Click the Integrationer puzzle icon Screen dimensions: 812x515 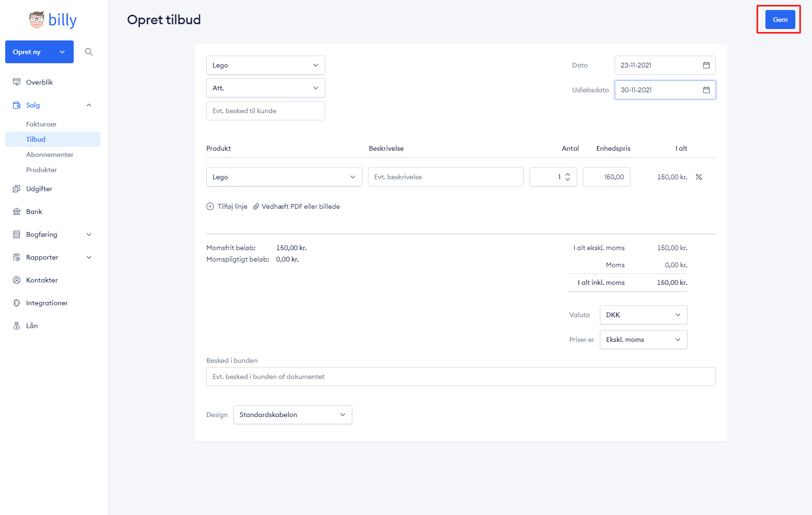point(17,303)
